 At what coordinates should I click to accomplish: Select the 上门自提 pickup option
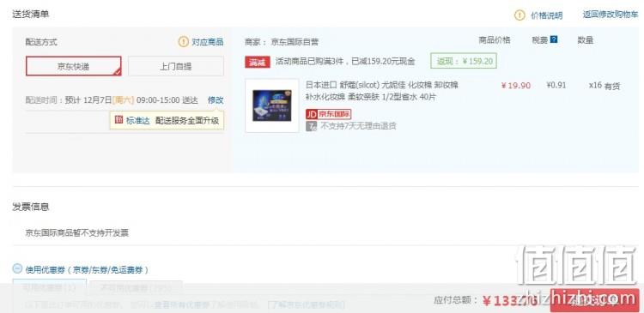[x=176, y=66]
